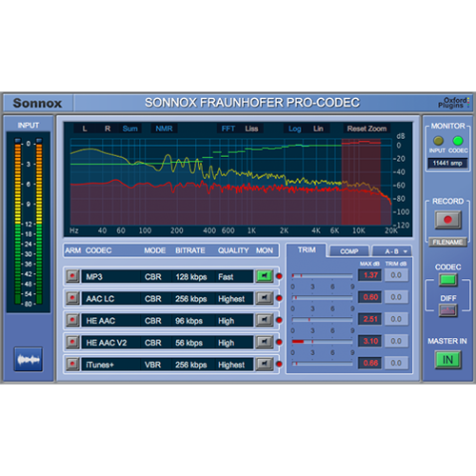Viewport: 476px width, 476px height.
Task: Click the HE AAC row red indicator
Action: click(279, 320)
